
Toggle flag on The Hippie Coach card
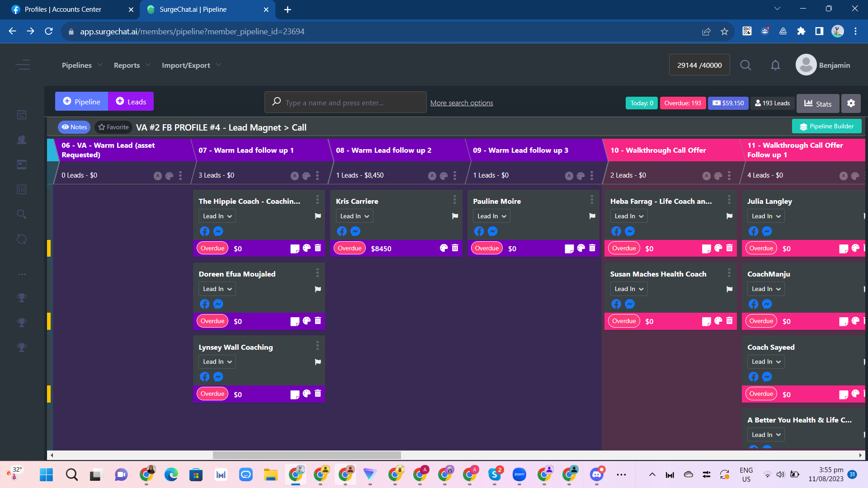tap(318, 216)
